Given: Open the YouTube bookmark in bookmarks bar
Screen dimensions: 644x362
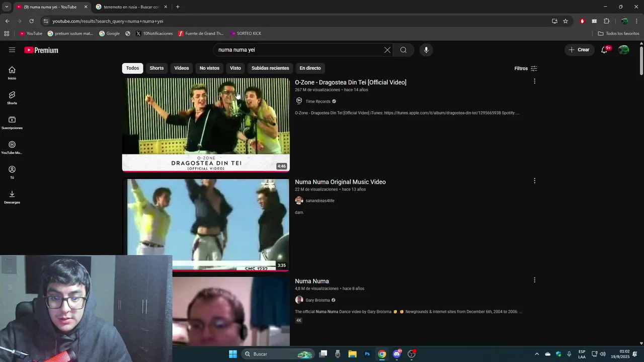Looking at the screenshot, I should [31, 34].
